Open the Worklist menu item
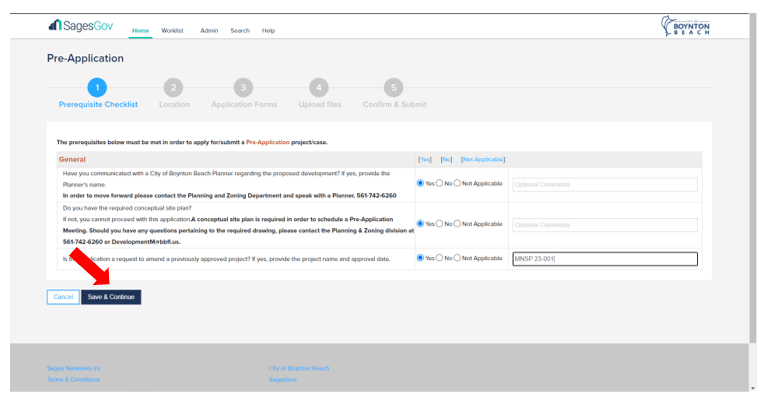This screenshot has height=408, width=766. [x=172, y=31]
